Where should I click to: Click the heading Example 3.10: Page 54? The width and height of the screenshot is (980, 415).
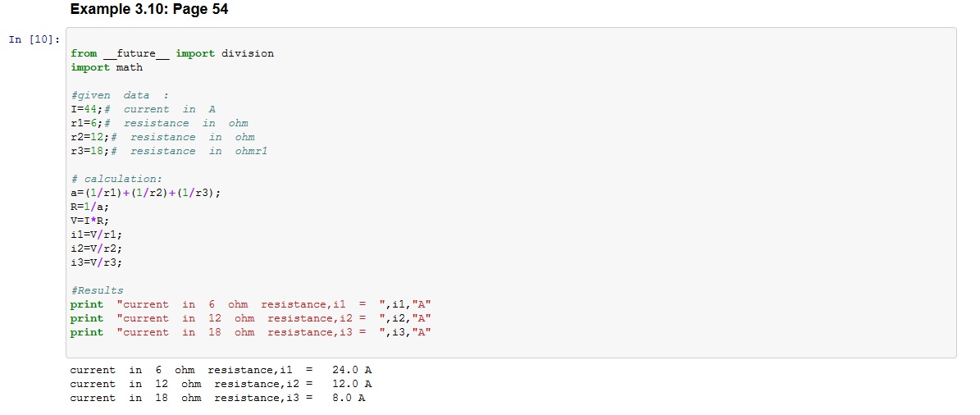tap(148, 10)
